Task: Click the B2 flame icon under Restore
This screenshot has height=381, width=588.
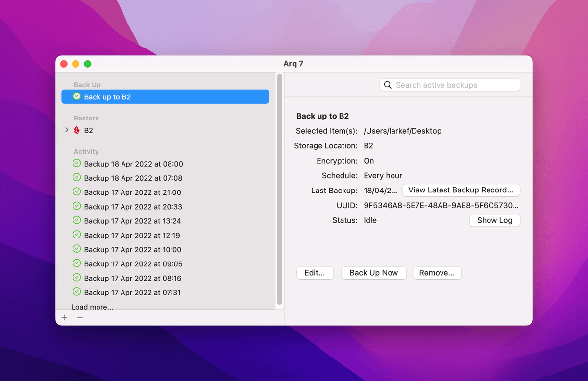Action: click(x=77, y=130)
